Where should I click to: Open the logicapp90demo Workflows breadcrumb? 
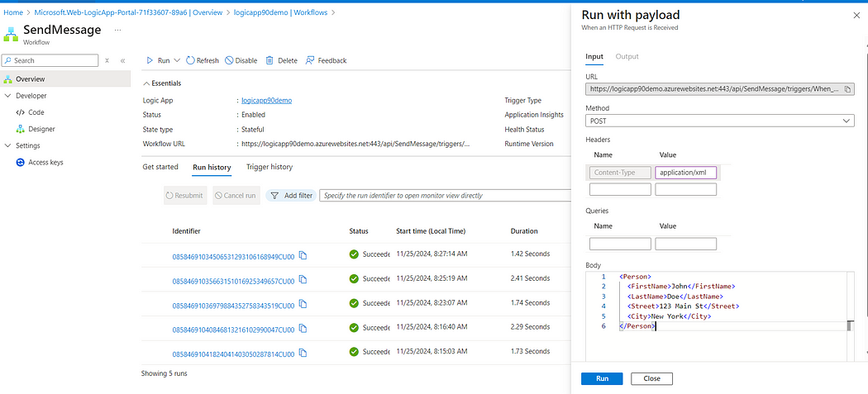tap(282, 12)
